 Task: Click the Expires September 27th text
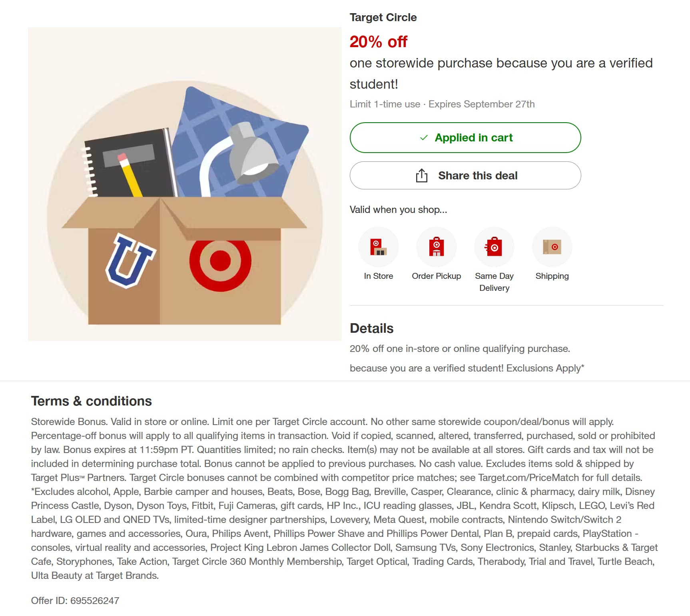(x=481, y=104)
